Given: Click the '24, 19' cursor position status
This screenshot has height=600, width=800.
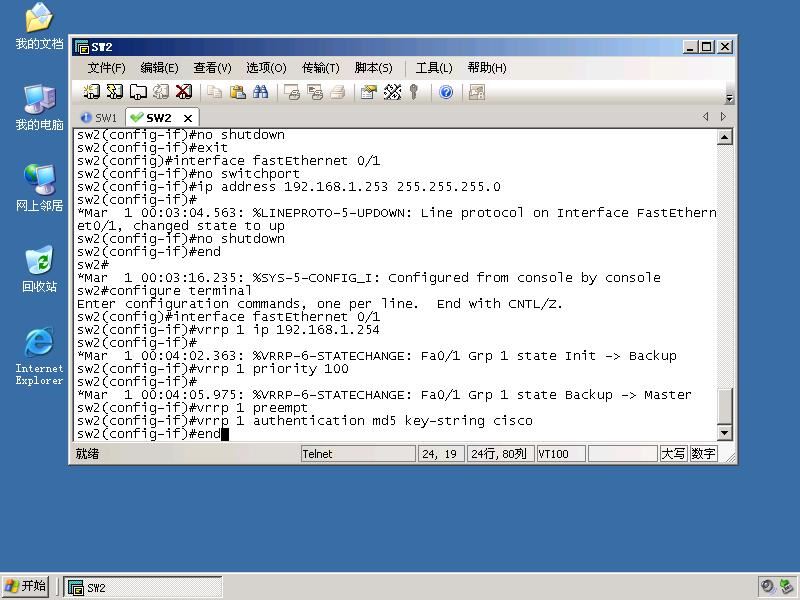Looking at the screenshot, I should pos(441,454).
